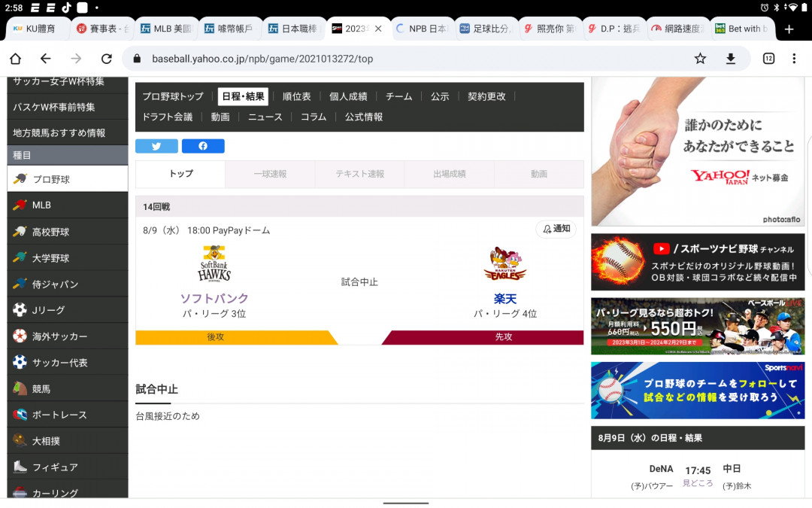
Task: Open 公式情報 nav item
Action: tap(364, 117)
